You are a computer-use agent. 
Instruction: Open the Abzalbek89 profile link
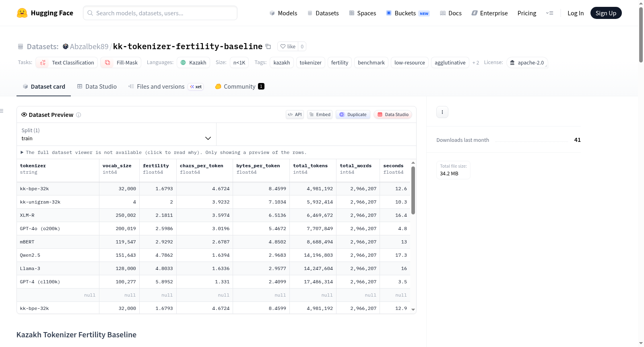(89, 46)
